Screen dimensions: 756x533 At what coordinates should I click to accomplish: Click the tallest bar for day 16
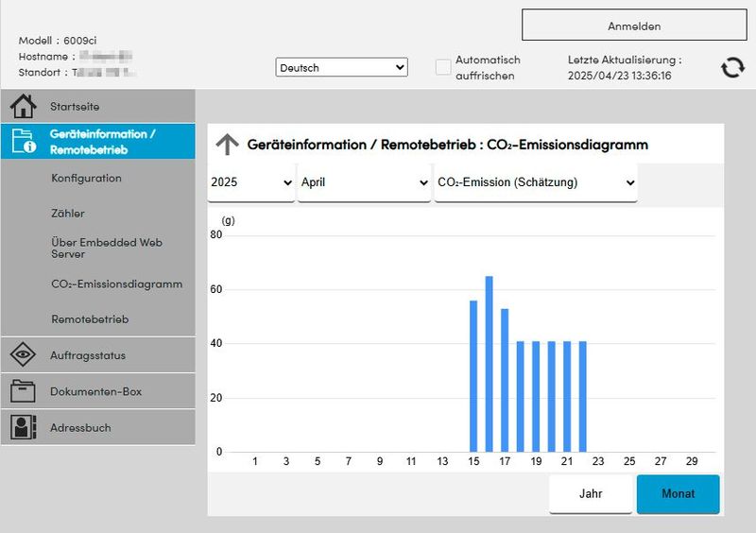[x=489, y=364]
